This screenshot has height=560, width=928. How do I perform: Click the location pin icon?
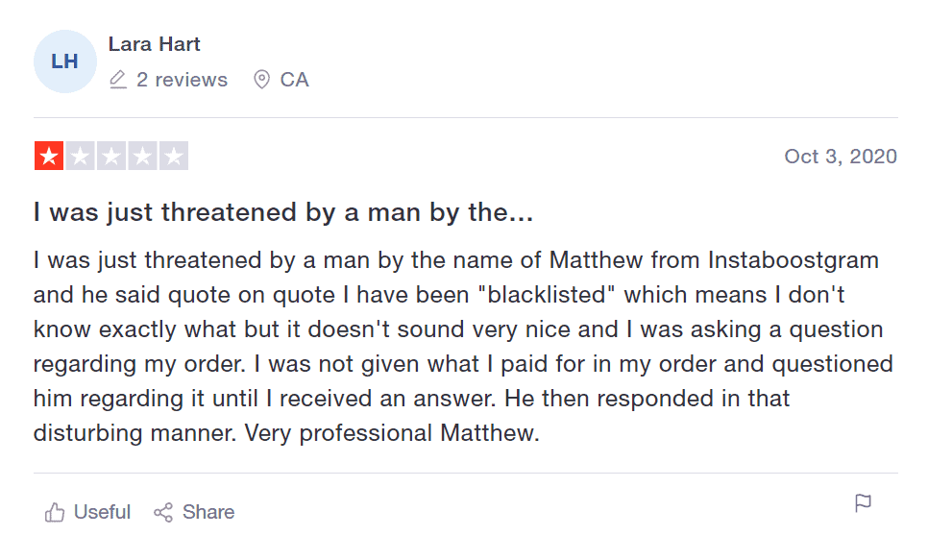261,80
